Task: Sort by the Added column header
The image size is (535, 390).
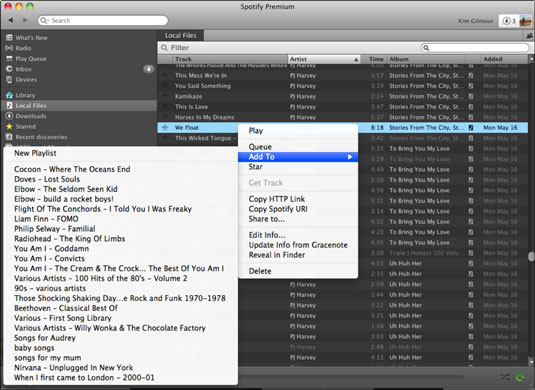Action: (x=504, y=59)
